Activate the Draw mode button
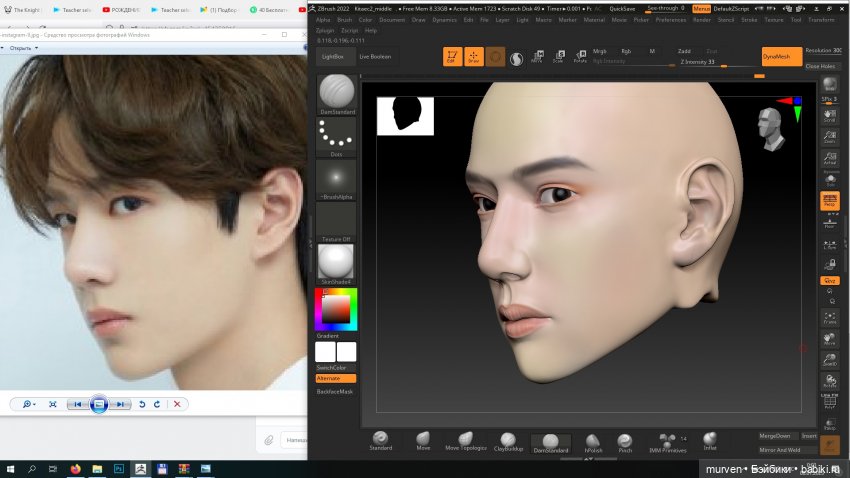Viewport: 850px width, 478px height. (473, 56)
